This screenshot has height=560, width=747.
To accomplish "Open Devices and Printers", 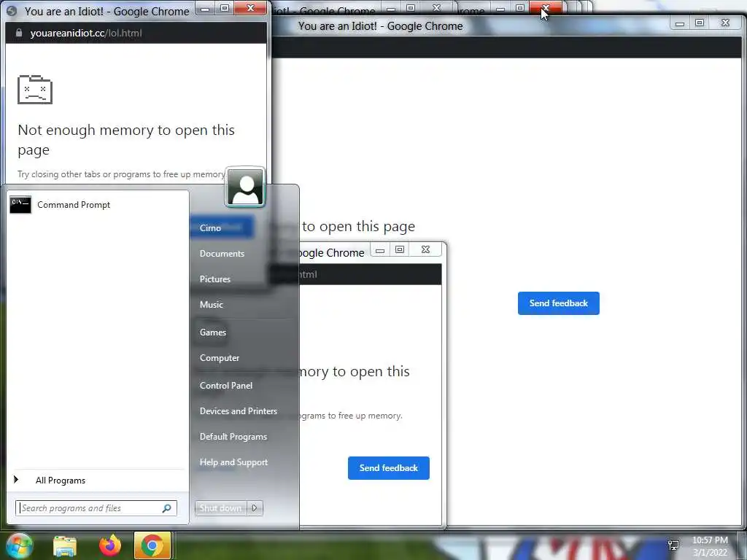I will [x=239, y=411].
